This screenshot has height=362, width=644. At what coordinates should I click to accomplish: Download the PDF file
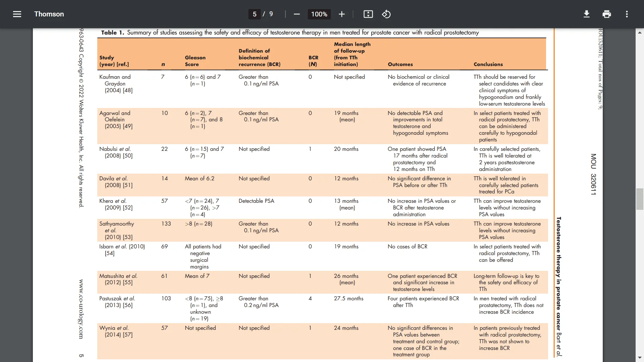pyautogui.click(x=586, y=14)
